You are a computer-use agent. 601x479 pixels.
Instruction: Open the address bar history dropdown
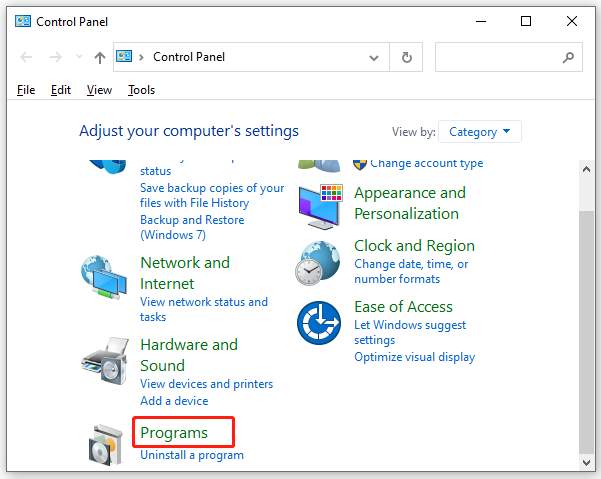pyautogui.click(x=374, y=58)
